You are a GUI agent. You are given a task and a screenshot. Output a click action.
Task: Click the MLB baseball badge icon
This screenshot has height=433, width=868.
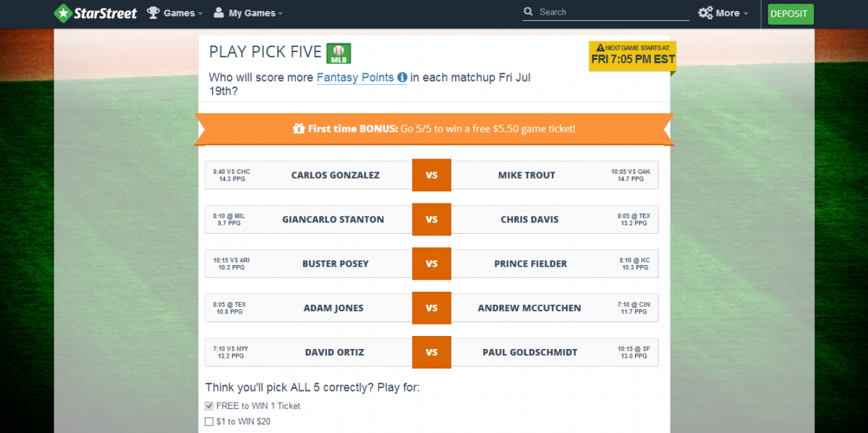[339, 53]
